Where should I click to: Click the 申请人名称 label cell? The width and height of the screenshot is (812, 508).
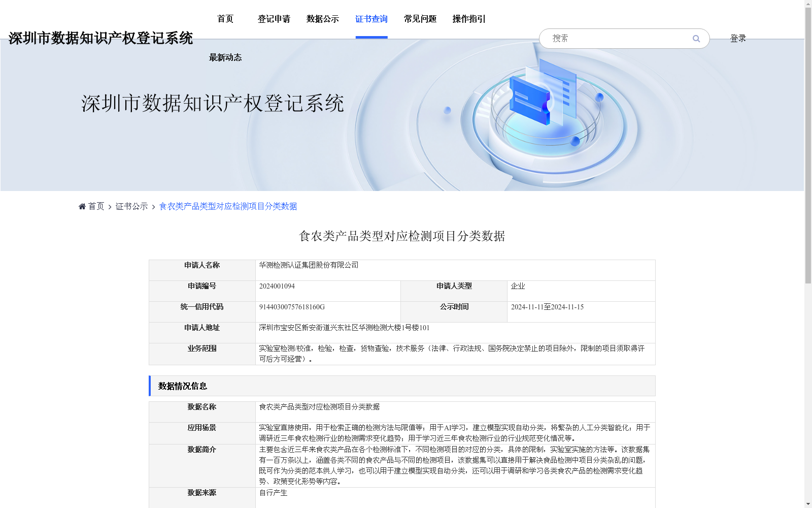[202, 270]
